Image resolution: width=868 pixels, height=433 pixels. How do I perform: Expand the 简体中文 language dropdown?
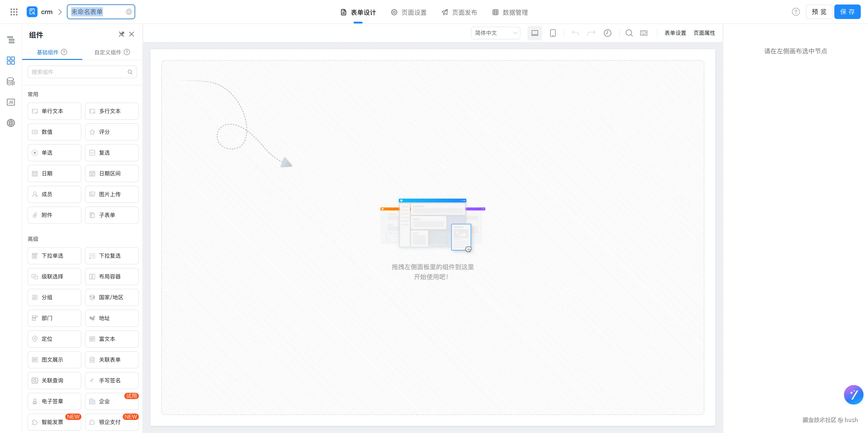pos(495,33)
